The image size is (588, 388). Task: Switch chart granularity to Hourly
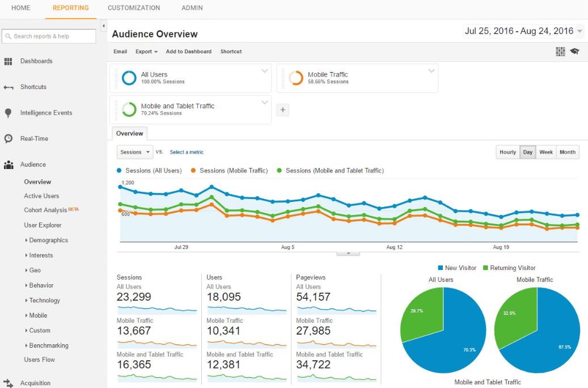(507, 152)
